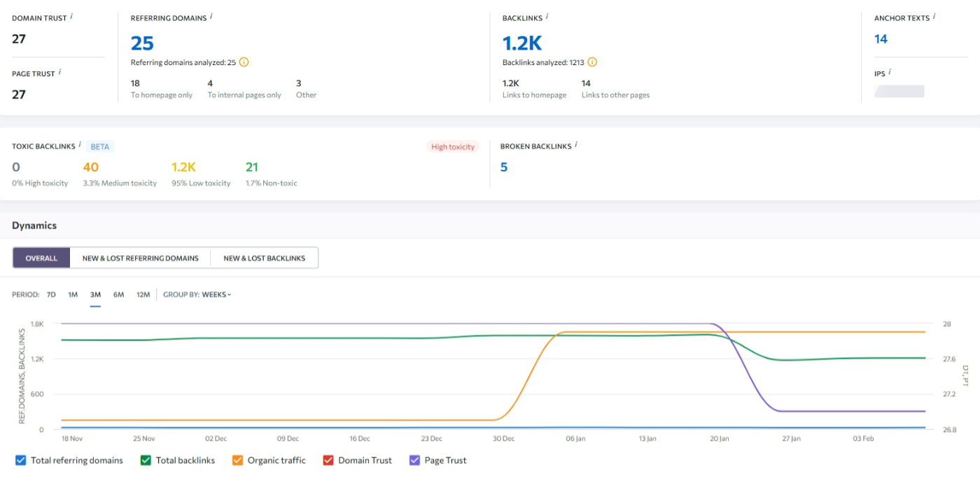Toggle Organic traffic legend checkbox
Image resolution: width=980 pixels, height=479 pixels.
[237, 460]
